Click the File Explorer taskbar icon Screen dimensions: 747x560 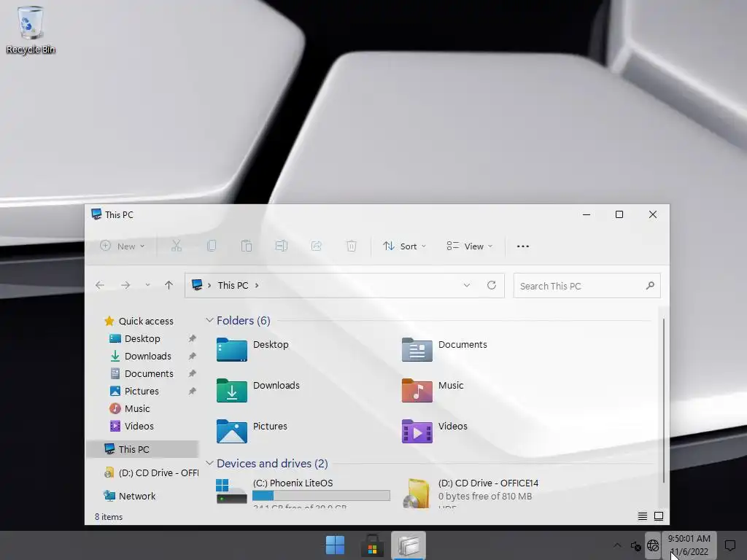point(409,545)
